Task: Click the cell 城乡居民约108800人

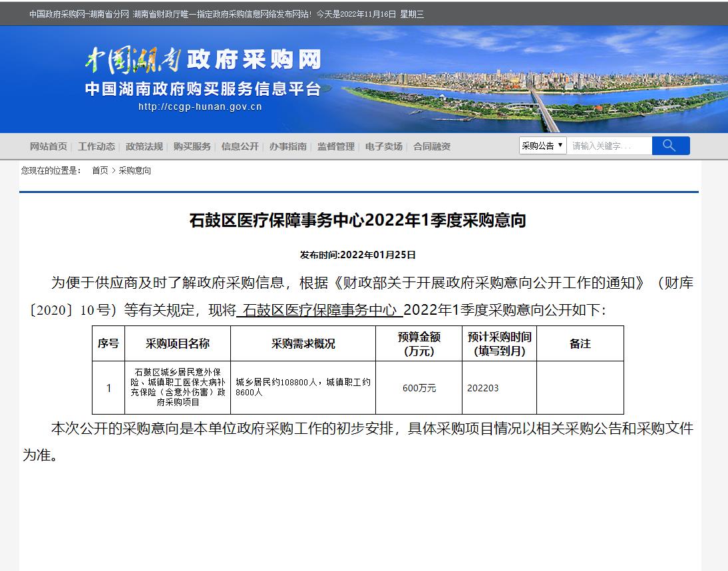Action: pyautogui.click(x=303, y=387)
